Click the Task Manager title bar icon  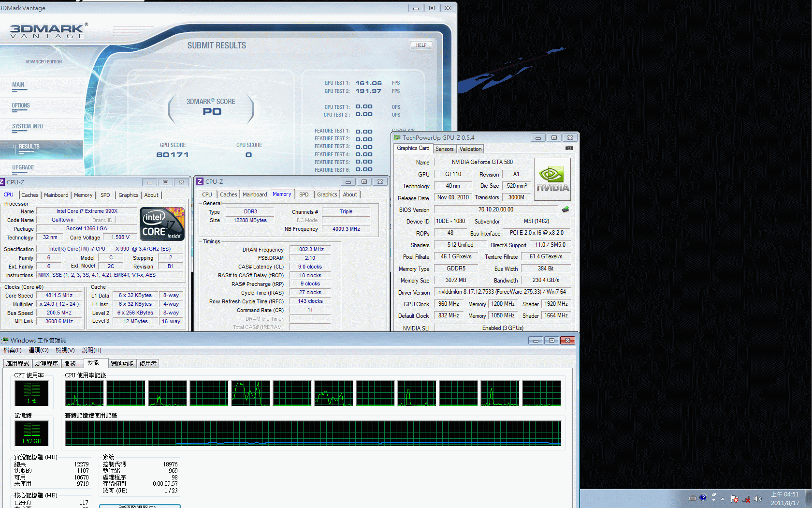coord(5,340)
